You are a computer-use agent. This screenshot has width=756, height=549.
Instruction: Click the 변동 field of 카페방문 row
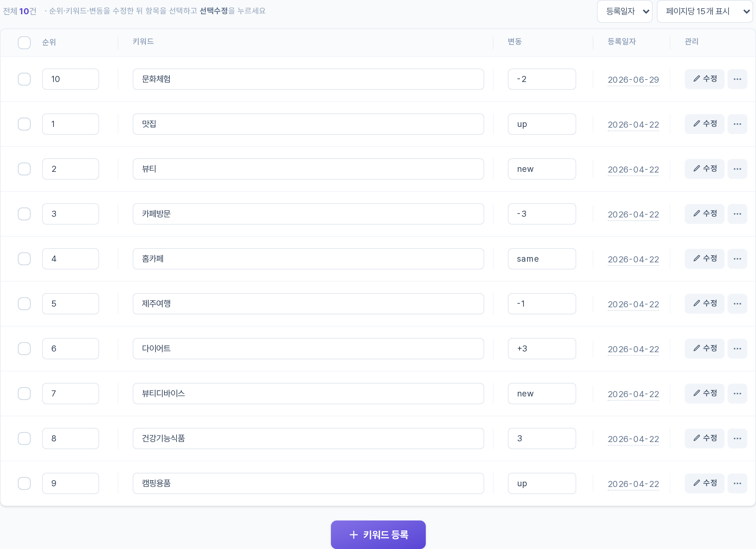click(542, 214)
